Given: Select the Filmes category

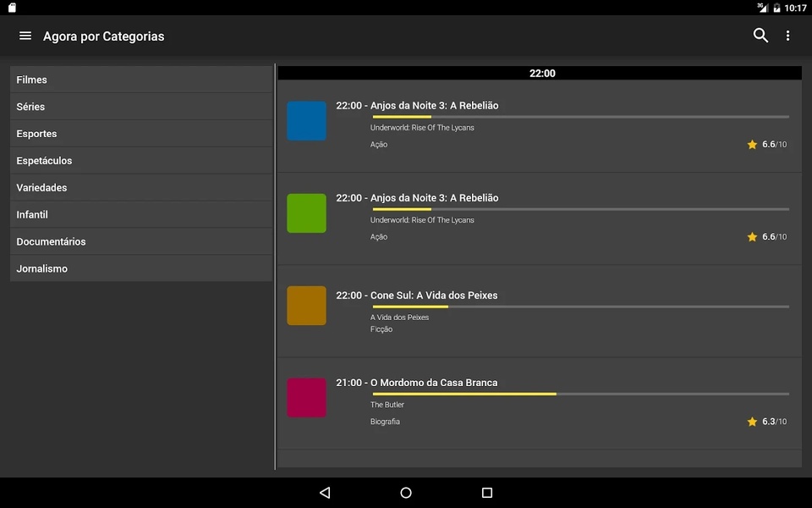Looking at the screenshot, I should [x=141, y=80].
